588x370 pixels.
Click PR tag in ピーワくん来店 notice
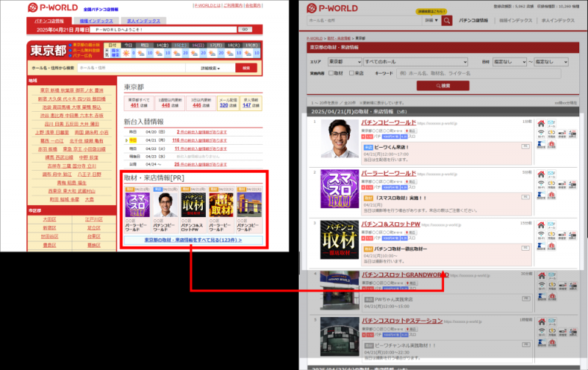click(x=526, y=146)
